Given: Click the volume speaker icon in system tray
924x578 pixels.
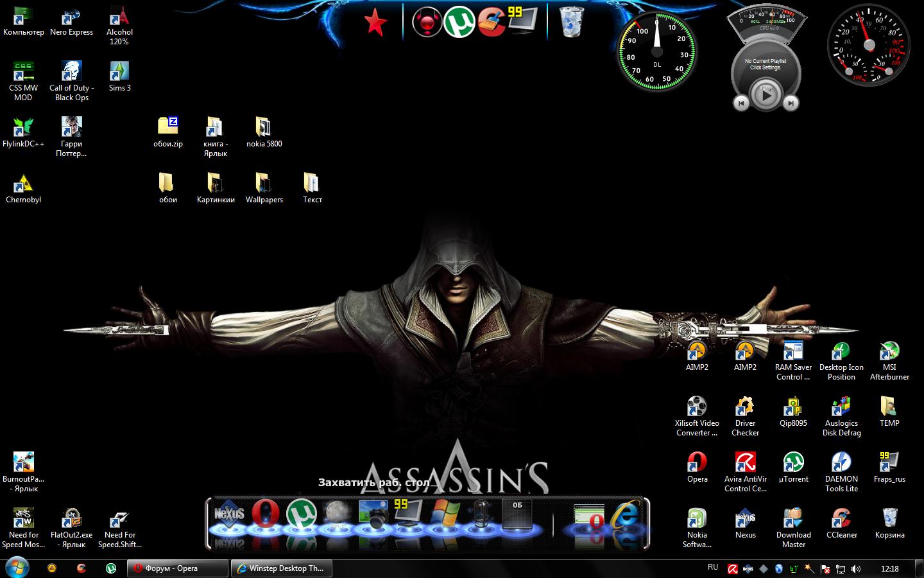Looking at the screenshot, I should 856,569.
